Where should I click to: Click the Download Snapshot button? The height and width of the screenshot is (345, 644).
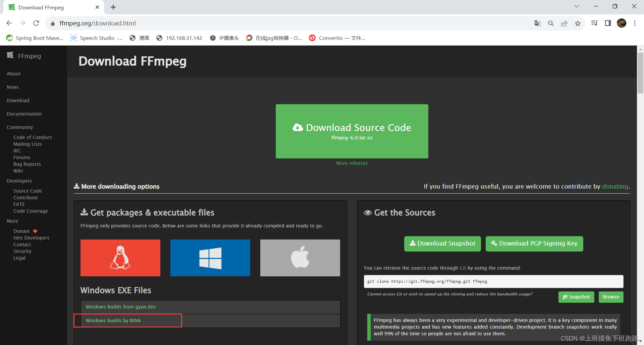tap(442, 244)
